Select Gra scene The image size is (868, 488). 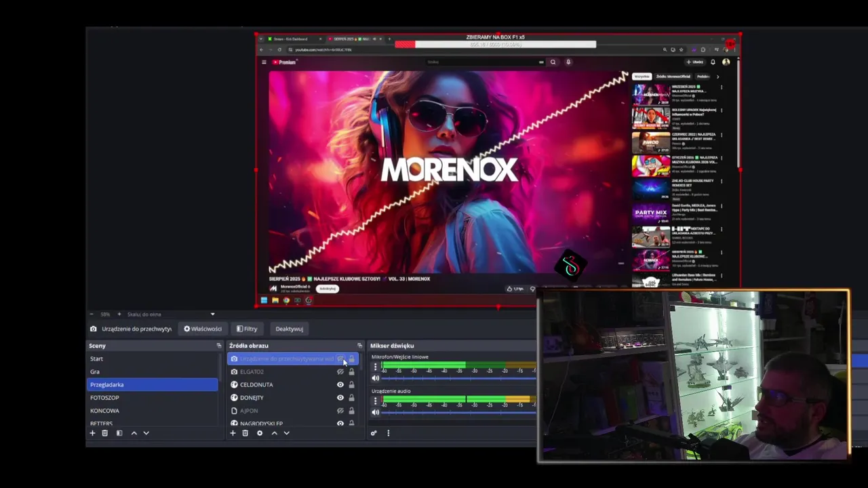(x=153, y=371)
